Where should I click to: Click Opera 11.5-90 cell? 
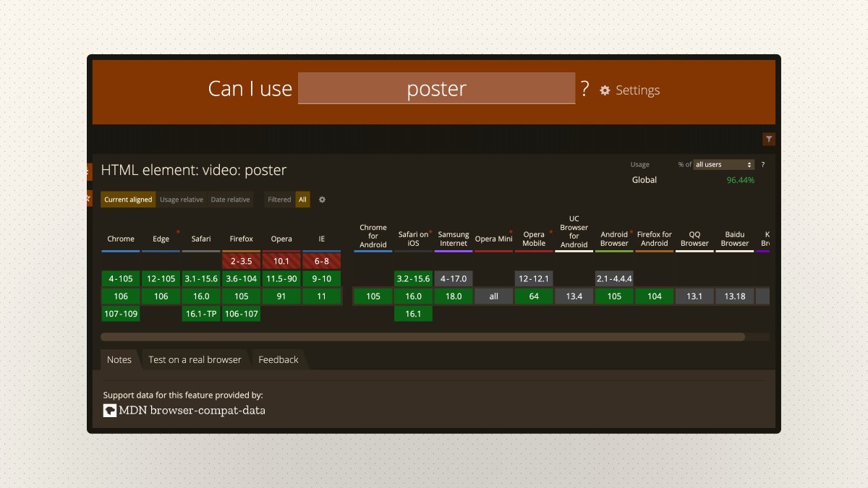tap(281, 278)
